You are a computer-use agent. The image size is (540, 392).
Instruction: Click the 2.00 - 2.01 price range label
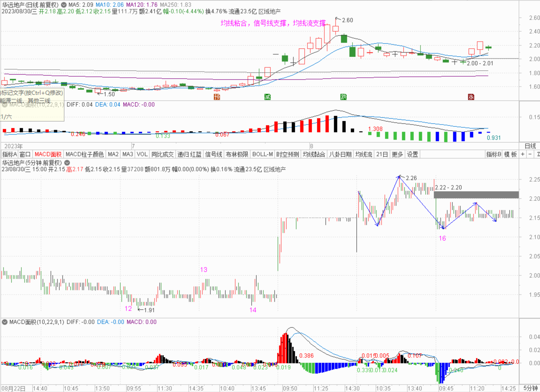pyautogui.click(x=480, y=63)
